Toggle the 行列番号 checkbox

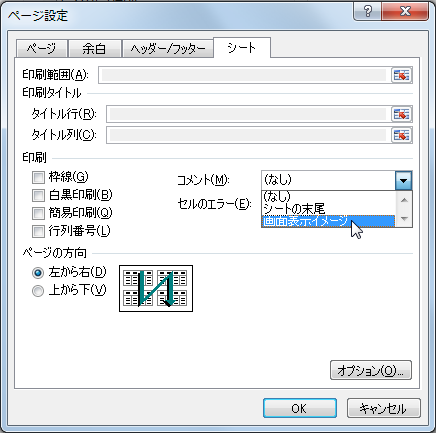click(38, 231)
